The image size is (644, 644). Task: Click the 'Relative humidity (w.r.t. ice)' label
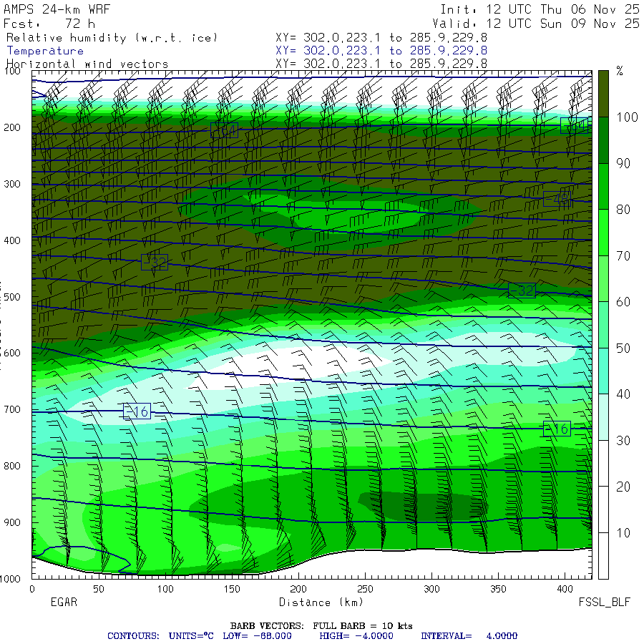pyautogui.click(x=112, y=38)
